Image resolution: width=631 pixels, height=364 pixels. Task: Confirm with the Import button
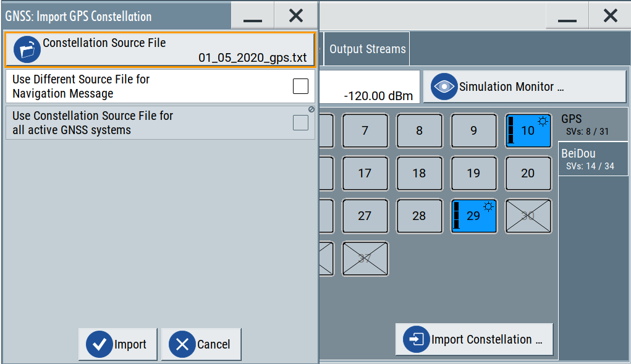coord(117,344)
